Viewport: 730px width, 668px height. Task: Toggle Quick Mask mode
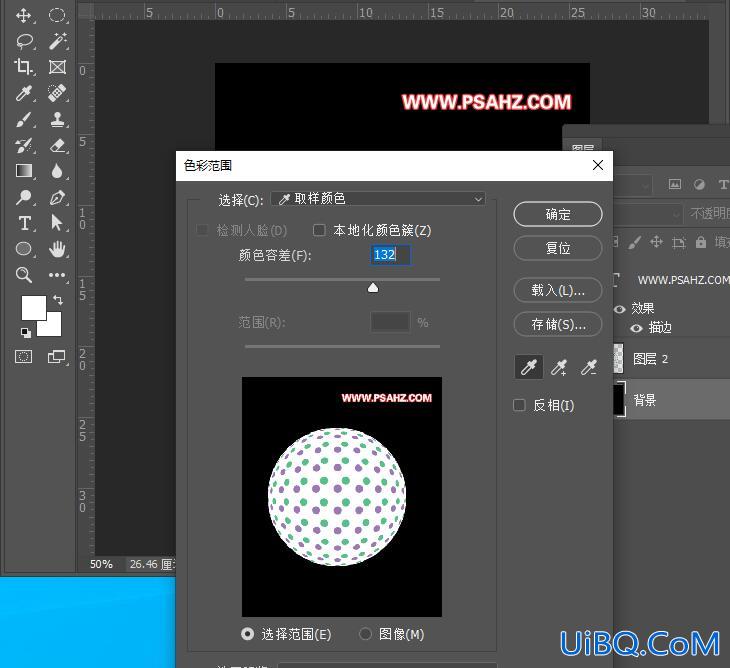tap(23, 357)
